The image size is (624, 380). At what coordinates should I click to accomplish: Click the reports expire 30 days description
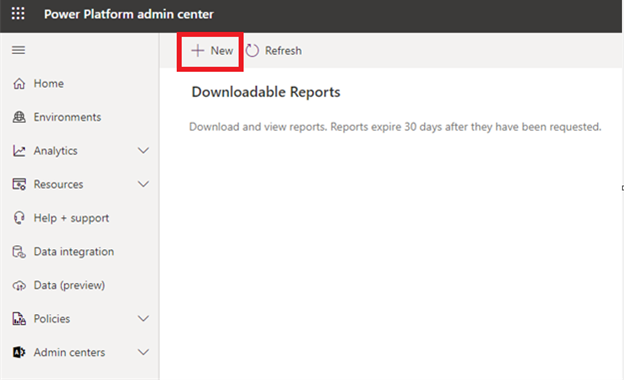tap(395, 127)
